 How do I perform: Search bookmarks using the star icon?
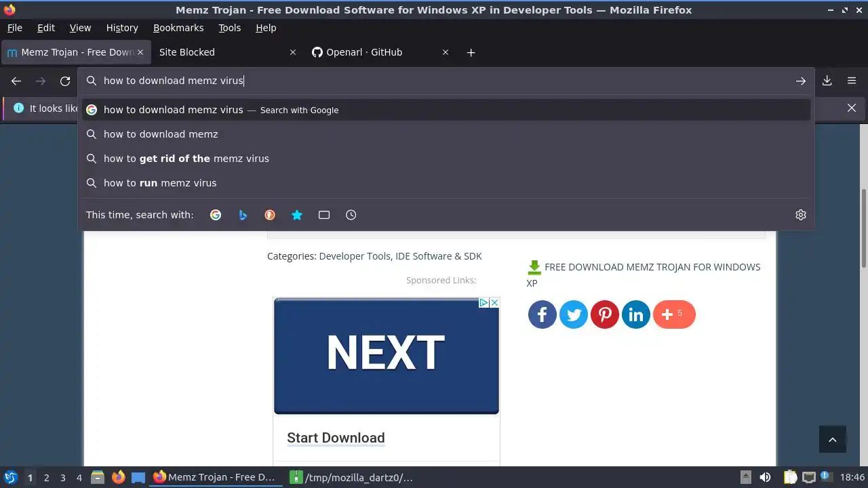297,215
